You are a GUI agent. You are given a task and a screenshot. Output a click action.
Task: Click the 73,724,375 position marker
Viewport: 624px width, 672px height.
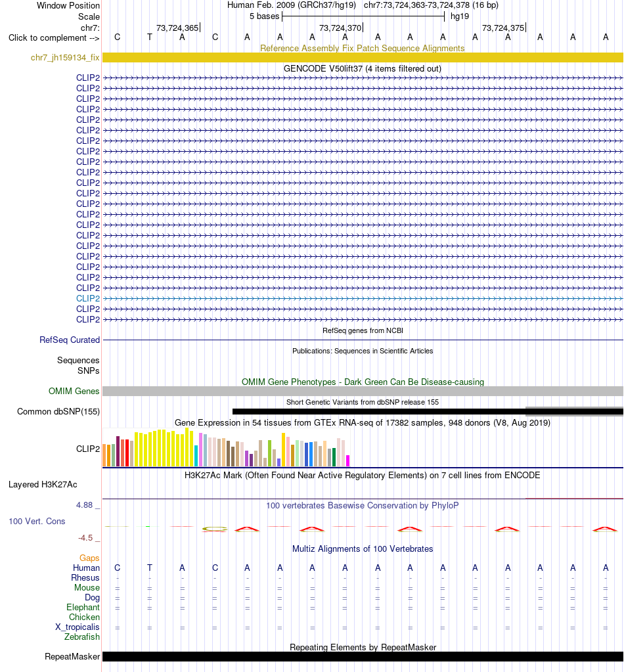503,28
